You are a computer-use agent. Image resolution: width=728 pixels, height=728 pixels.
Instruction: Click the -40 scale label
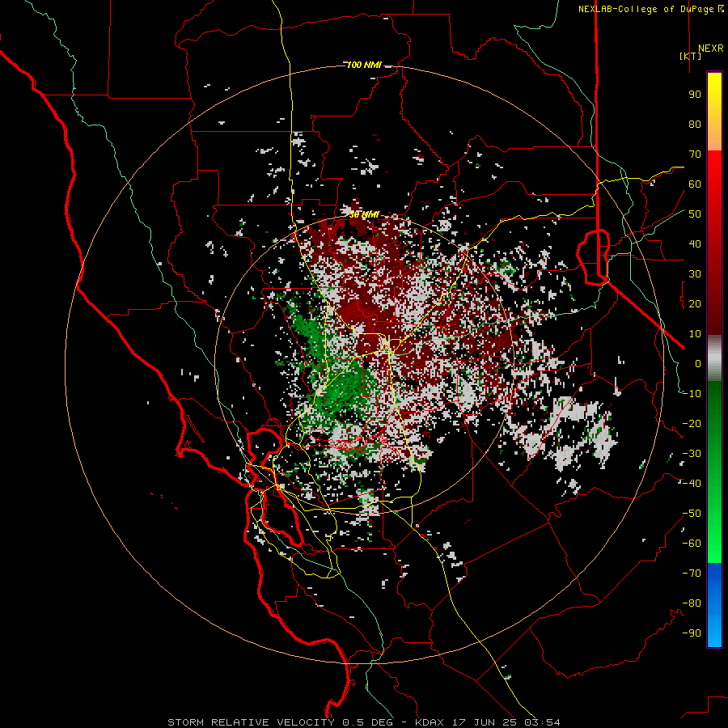pyautogui.click(x=692, y=484)
